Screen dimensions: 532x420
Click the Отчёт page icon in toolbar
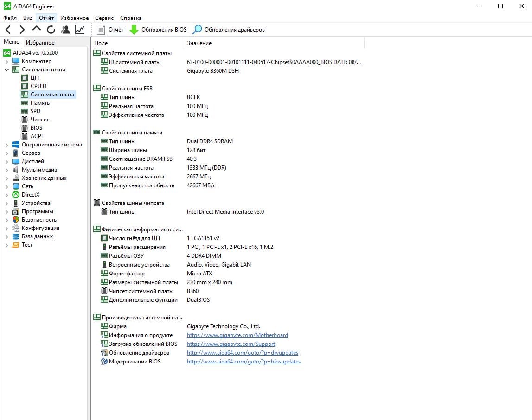pyautogui.click(x=101, y=30)
